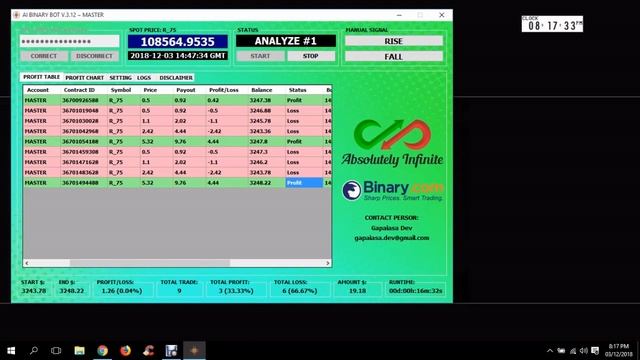The height and width of the screenshot is (360, 640).
Task: Select contract ID 36701030028 cell
Action: click(x=83, y=121)
